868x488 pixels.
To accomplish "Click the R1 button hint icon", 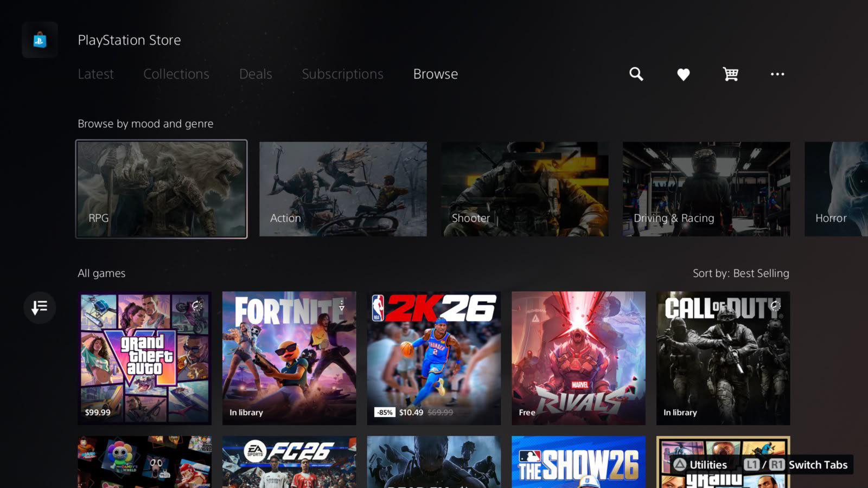I will click(777, 465).
